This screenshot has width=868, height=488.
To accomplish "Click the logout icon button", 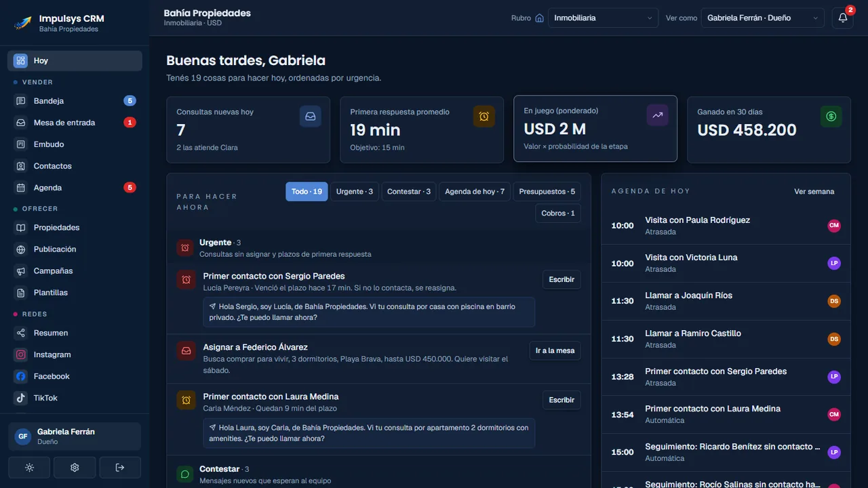I will pos(120,468).
